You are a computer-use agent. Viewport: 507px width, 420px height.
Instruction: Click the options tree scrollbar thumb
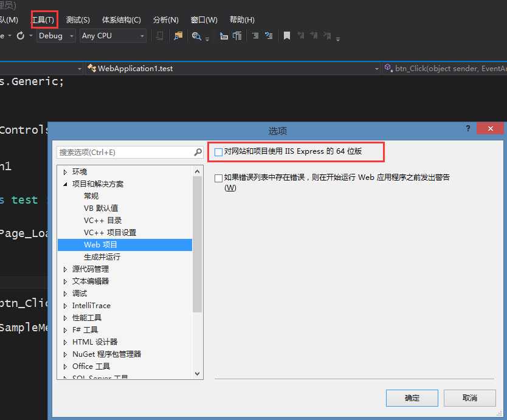pos(197,244)
